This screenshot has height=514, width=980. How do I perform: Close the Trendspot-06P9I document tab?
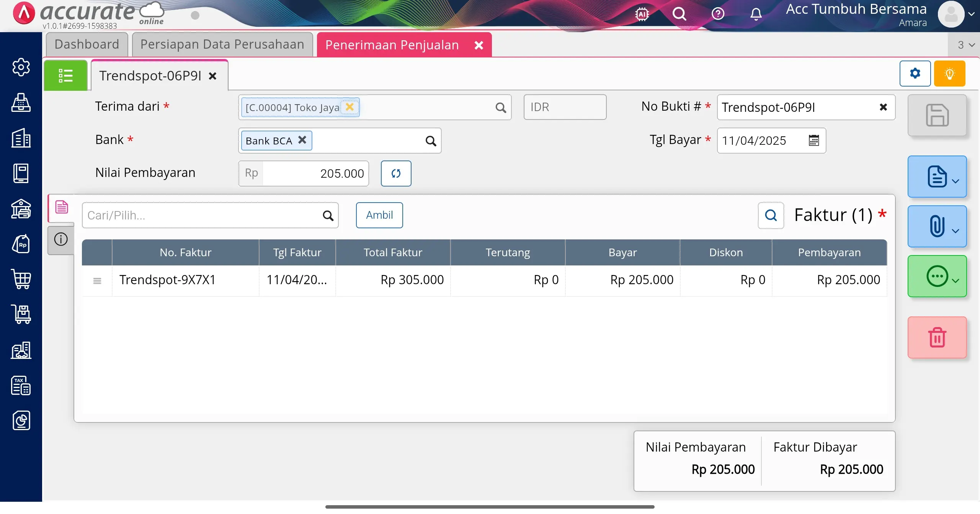click(x=212, y=76)
